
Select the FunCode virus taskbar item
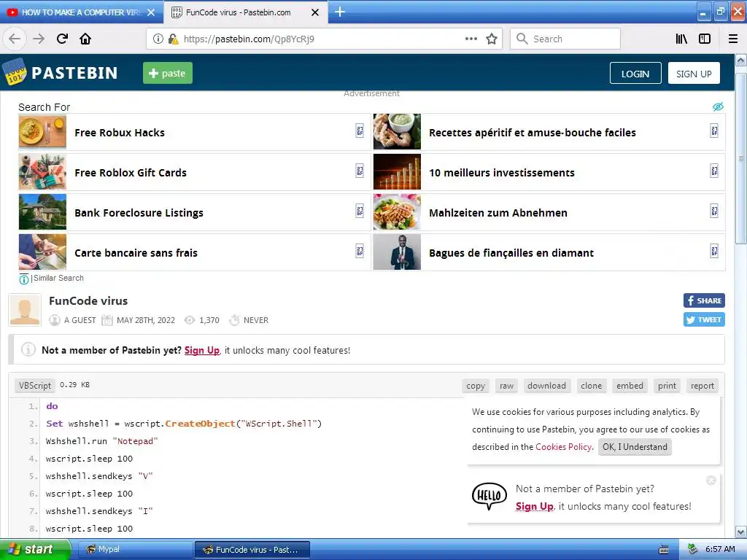point(252,550)
